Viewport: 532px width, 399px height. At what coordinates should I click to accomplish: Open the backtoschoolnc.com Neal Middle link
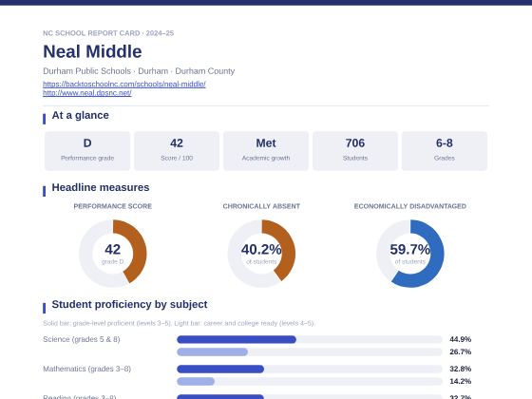point(124,84)
